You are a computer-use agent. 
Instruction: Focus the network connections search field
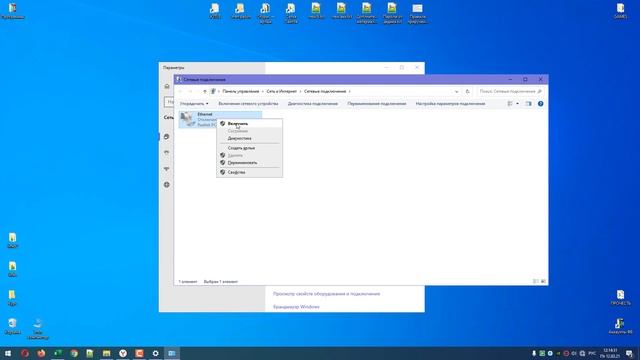coord(510,91)
